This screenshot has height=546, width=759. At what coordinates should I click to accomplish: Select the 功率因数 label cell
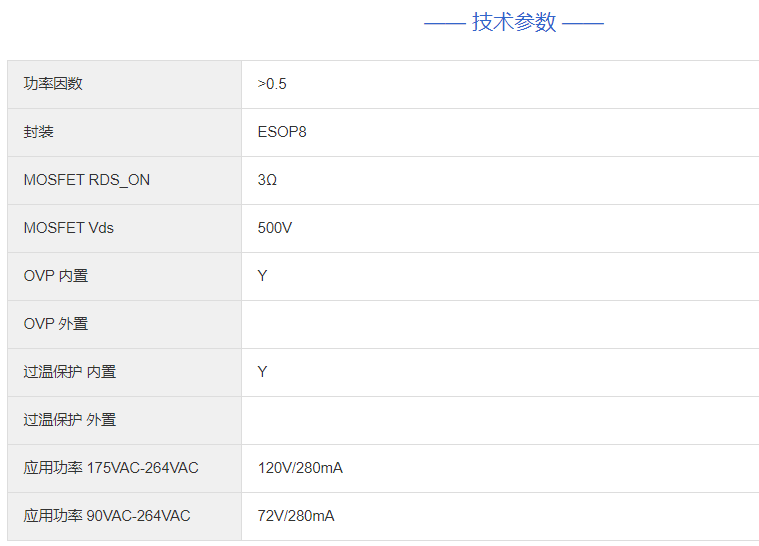(53, 84)
